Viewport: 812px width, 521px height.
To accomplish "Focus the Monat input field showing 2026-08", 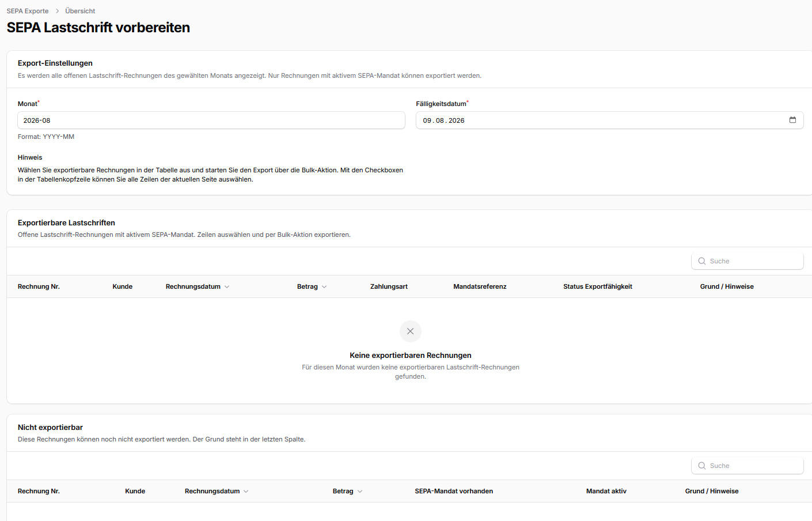I will pyautogui.click(x=211, y=120).
